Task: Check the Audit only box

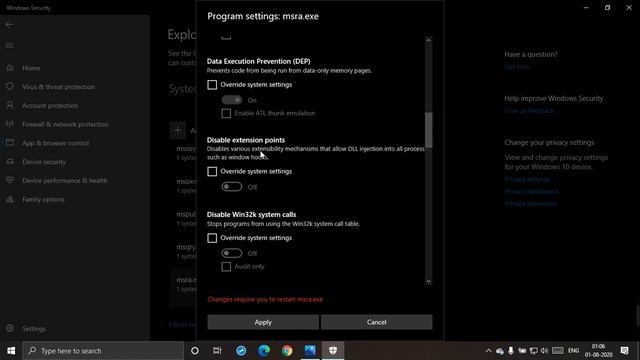Action: (x=226, y=267)
